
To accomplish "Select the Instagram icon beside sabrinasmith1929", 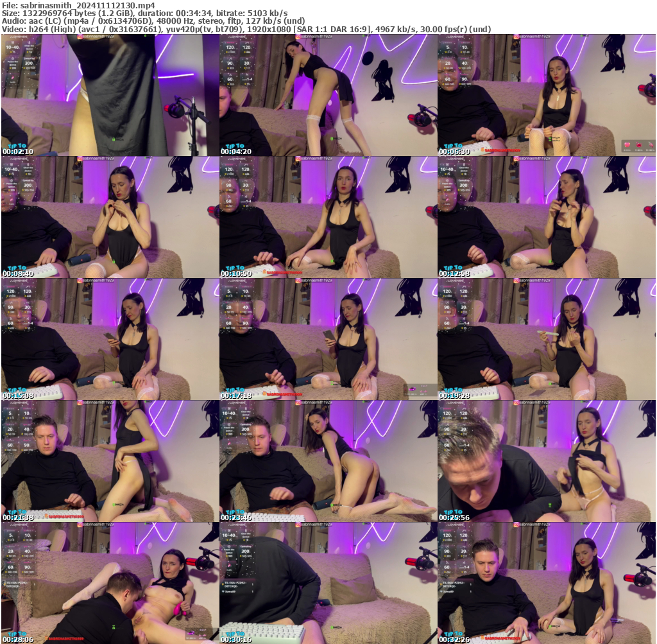I will [x=80, y=37].
